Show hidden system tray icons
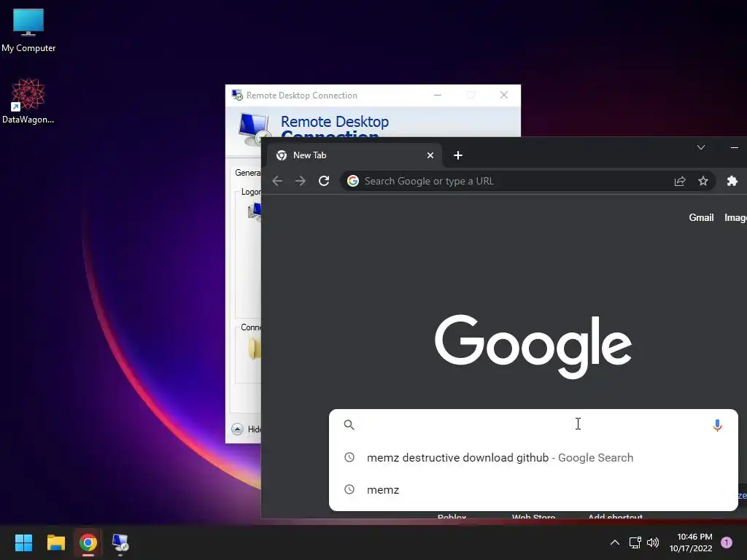The height and width of the screenshot is (560, 747). coord(615,542)
